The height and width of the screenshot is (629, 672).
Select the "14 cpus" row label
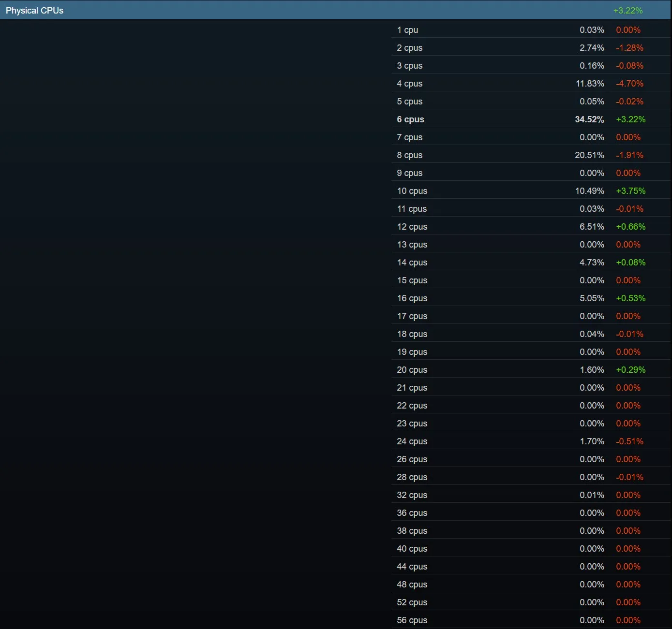412,263
